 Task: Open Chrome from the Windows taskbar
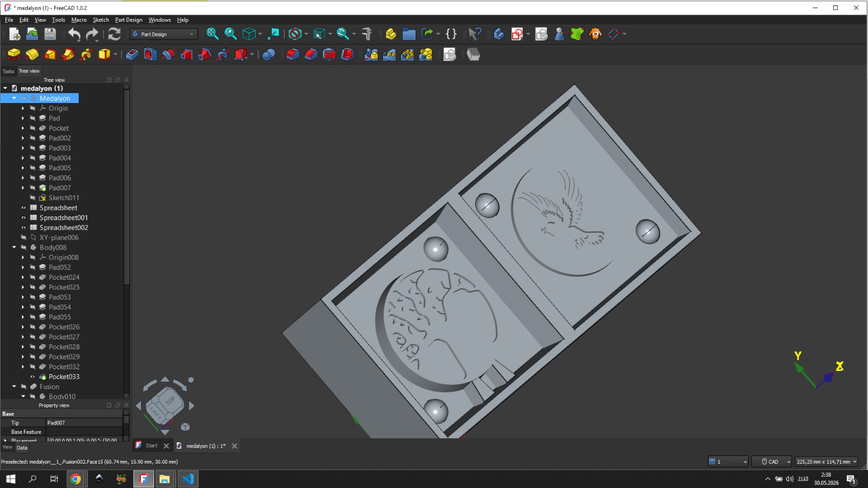click(x=76, y=479)
